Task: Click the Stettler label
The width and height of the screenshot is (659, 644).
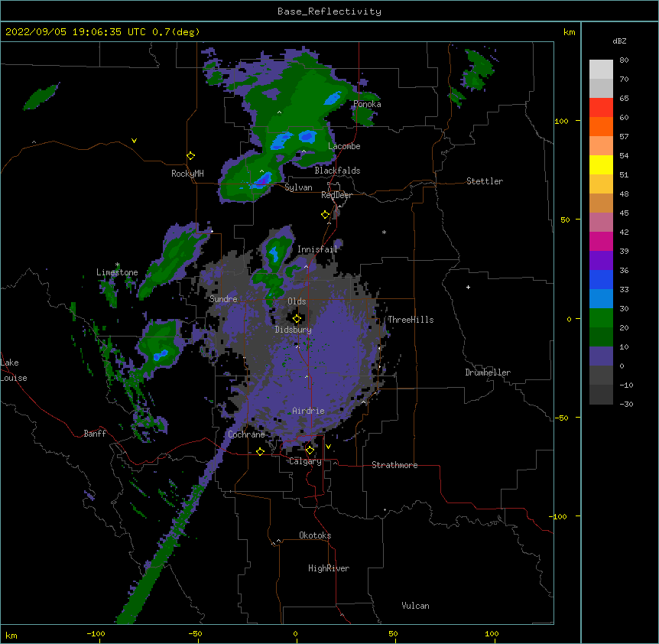Action: point(485,181)
